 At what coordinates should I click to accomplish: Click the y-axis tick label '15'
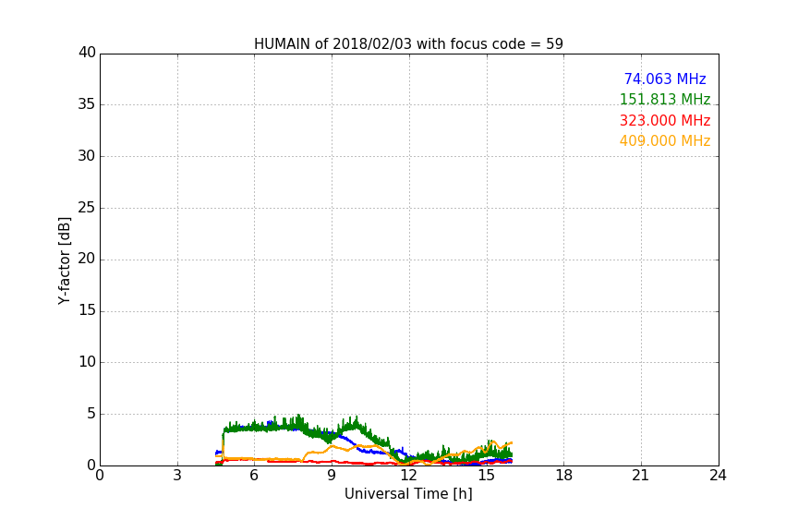(x=87, y=310)
